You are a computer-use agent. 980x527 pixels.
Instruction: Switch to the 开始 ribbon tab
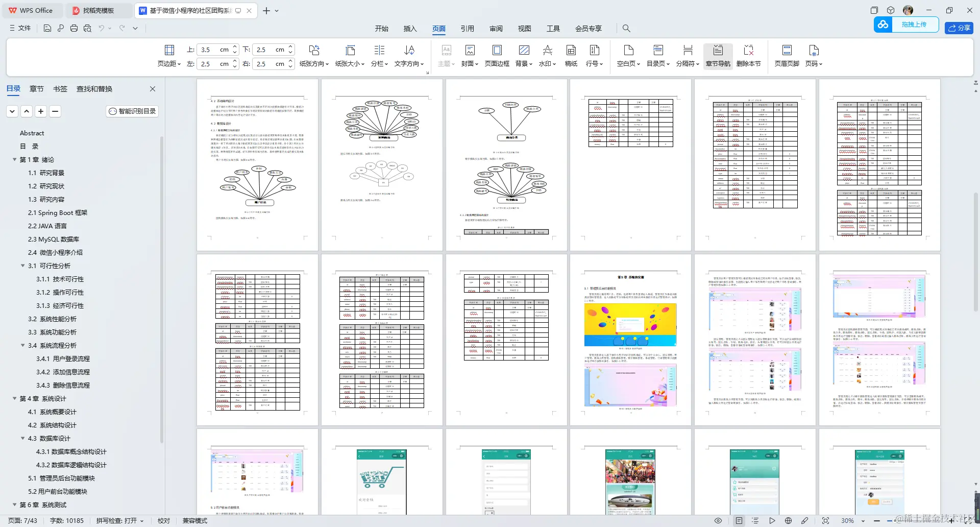point(382,29)
